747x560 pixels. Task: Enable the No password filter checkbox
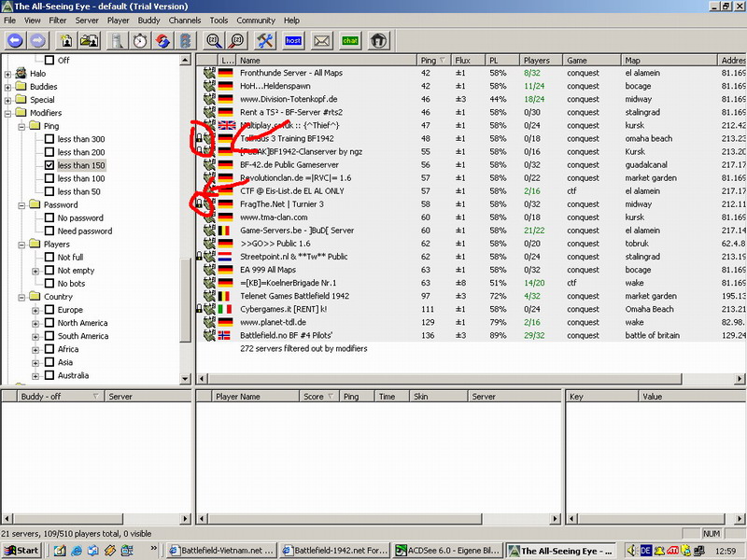[50, 218]
